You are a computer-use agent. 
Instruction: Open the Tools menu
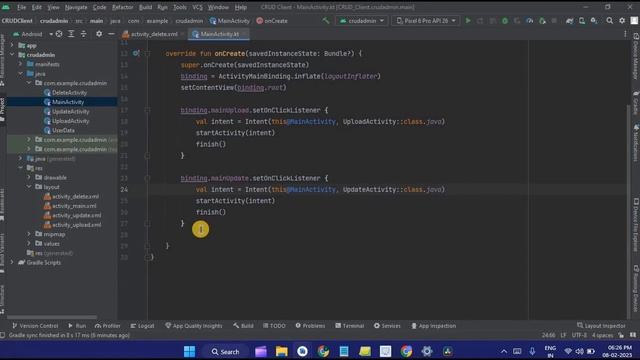click(x=180, y=7)
